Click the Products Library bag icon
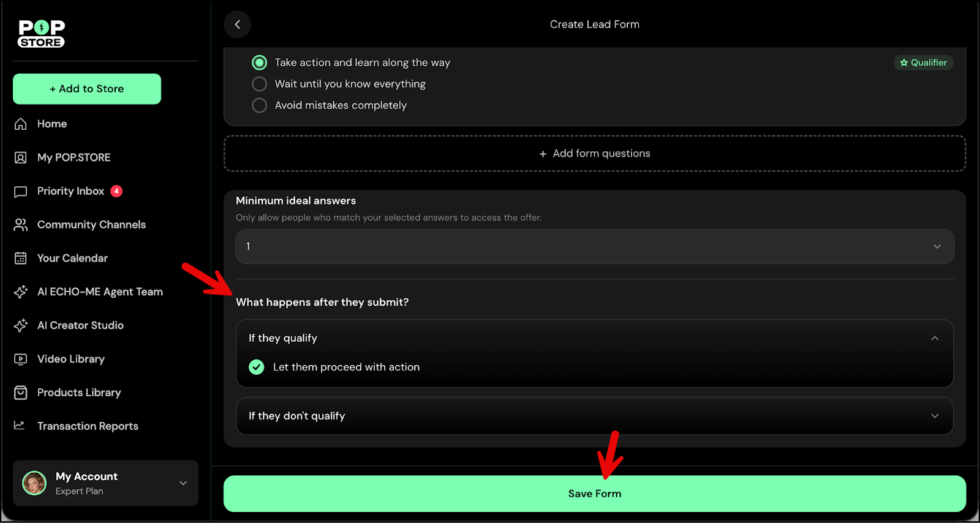This screenshot has height=523, width=980. pos(21,393)
